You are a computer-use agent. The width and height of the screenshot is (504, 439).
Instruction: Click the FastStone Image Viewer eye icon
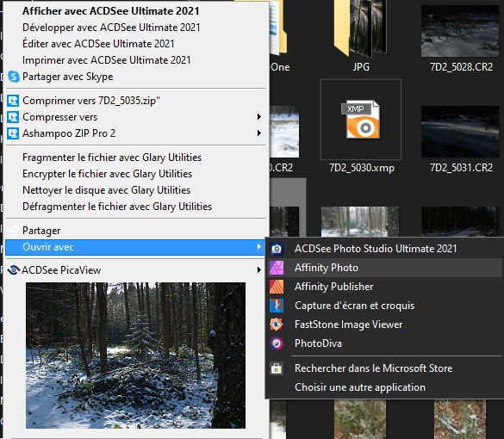(277, 325)
